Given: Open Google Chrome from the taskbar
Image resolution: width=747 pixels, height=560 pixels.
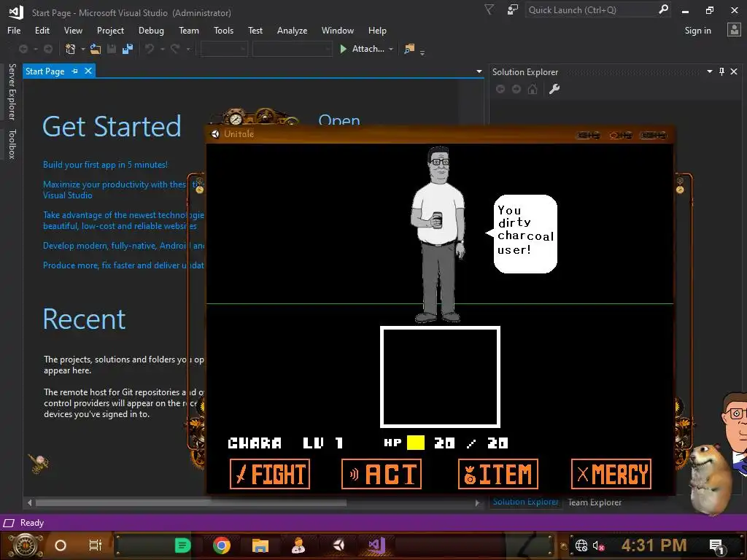Looking at the screenshot, I should tap(222, 545).
